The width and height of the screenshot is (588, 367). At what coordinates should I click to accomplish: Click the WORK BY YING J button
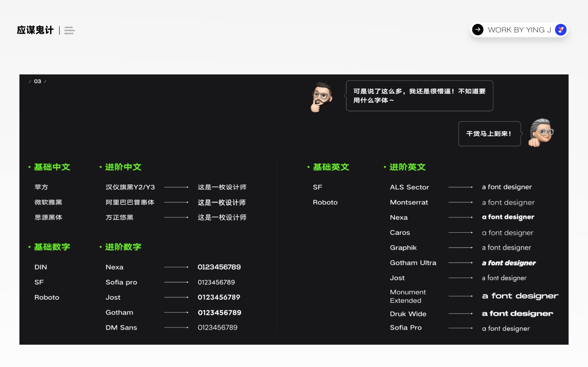click(519, 30)
